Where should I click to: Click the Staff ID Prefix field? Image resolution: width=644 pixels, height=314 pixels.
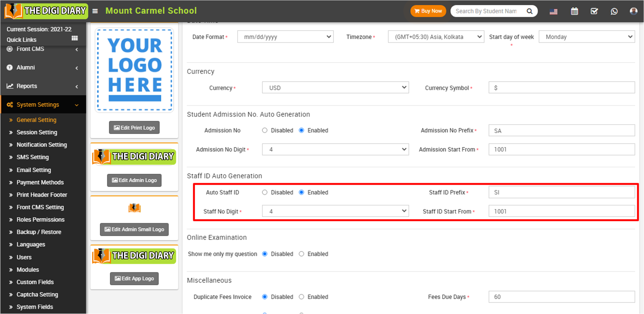pyautogui.click(x=561, y=192)
